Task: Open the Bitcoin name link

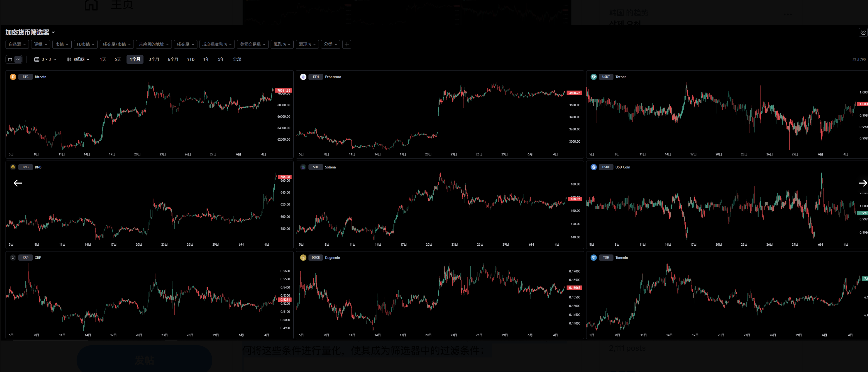Action: 40,77
